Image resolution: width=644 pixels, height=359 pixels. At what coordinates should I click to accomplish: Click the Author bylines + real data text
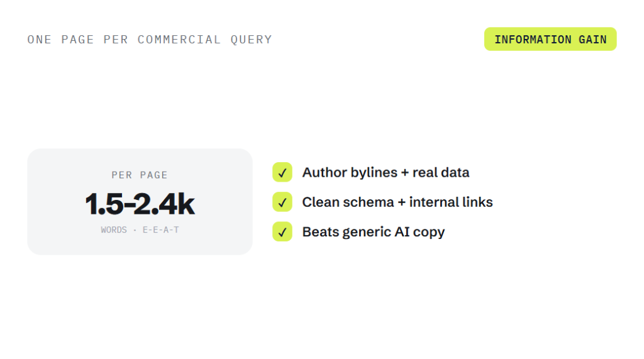386,172
